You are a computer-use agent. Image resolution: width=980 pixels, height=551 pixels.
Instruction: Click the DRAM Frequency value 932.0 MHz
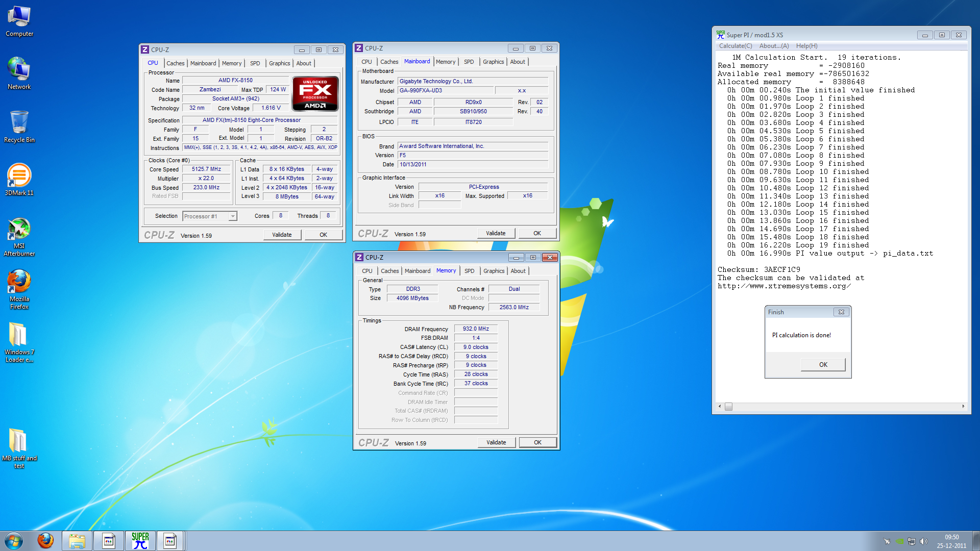click(476, 329)
